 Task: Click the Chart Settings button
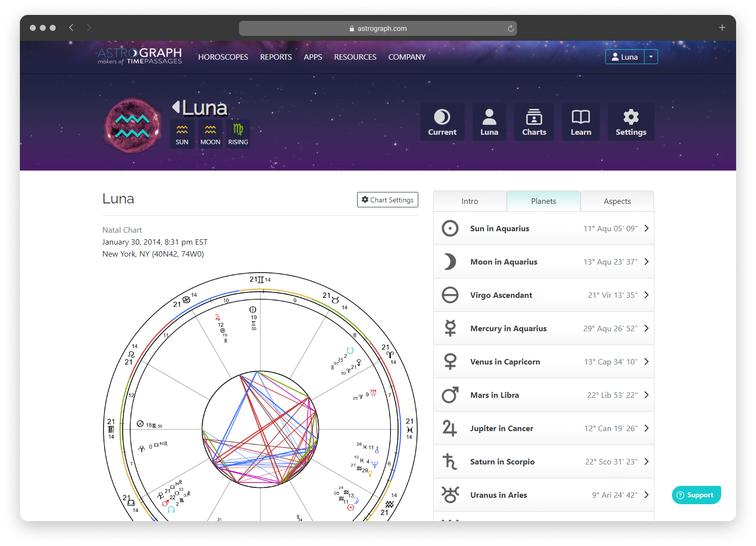pyautogui.click(x=387, y=200)
